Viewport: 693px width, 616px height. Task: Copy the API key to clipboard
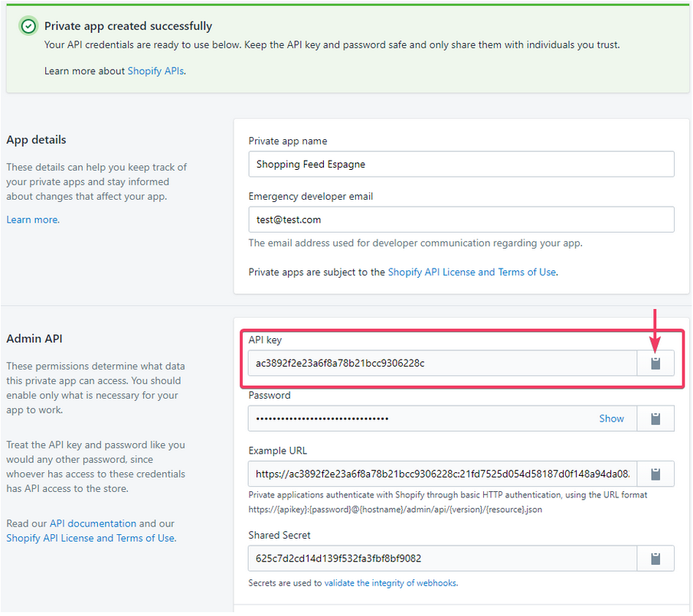click(x=655, y=363)
